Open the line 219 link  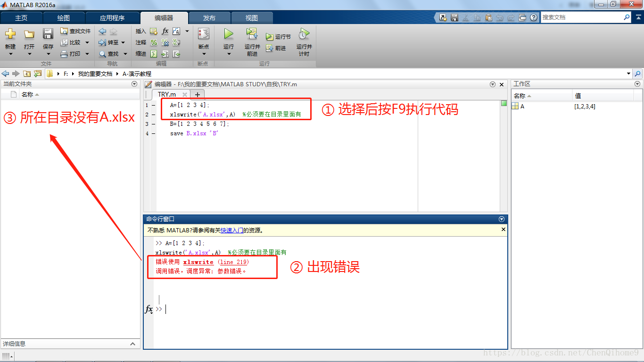click(233, 262)
